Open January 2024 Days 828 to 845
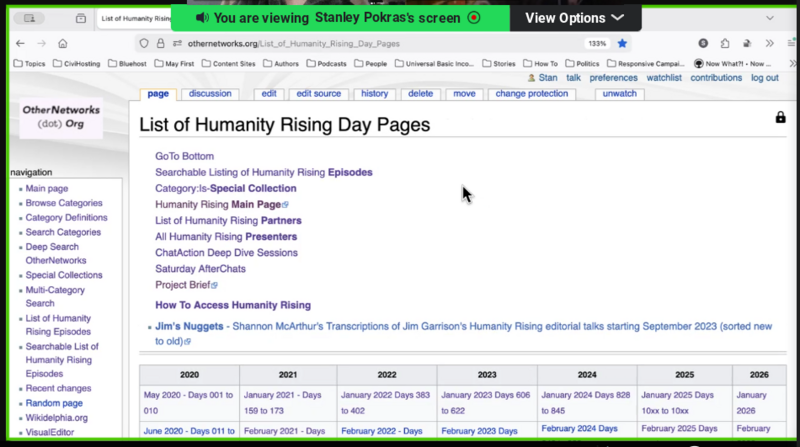The height and width of the screenshot is (447, 800). click(586, 403)
